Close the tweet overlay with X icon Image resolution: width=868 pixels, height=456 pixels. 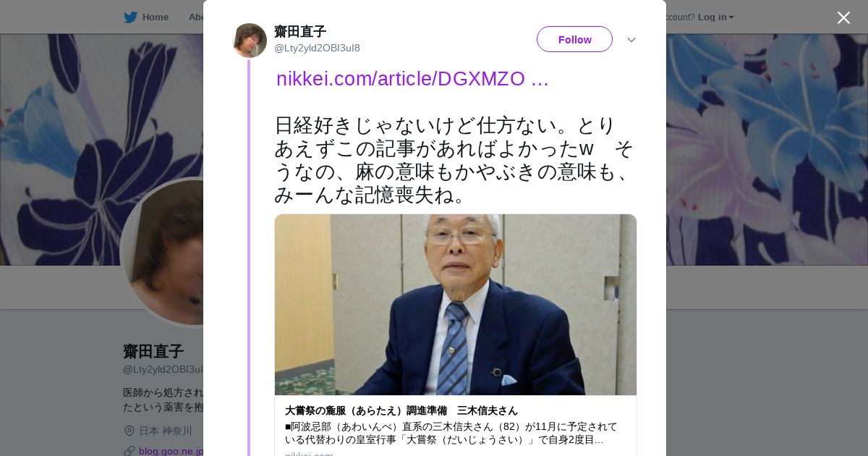tap(843, 17)
